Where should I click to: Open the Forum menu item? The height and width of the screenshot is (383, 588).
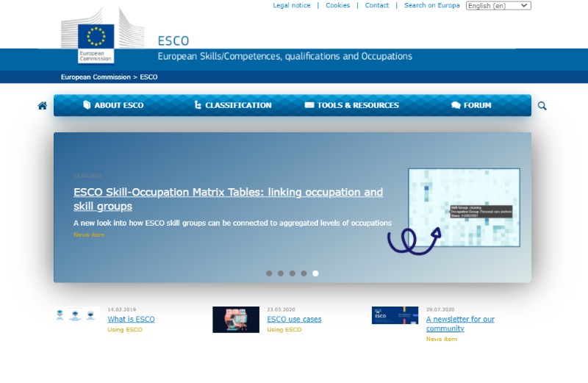(471, 105)
